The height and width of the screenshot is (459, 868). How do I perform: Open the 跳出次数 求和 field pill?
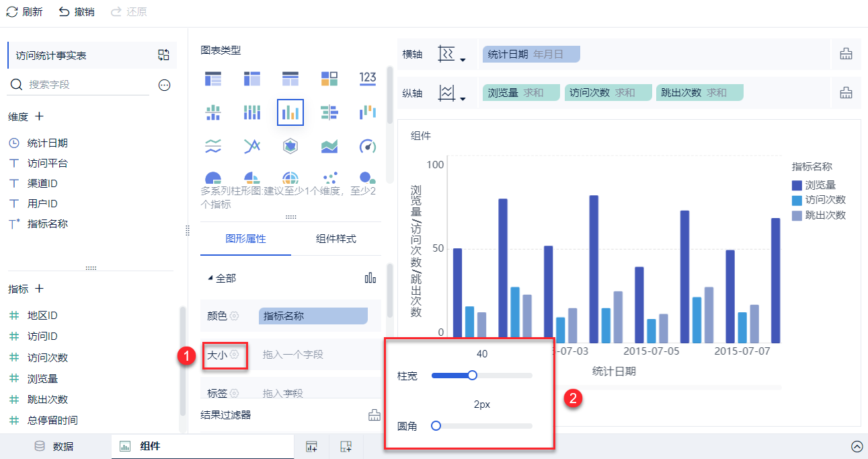pos(700,93)
